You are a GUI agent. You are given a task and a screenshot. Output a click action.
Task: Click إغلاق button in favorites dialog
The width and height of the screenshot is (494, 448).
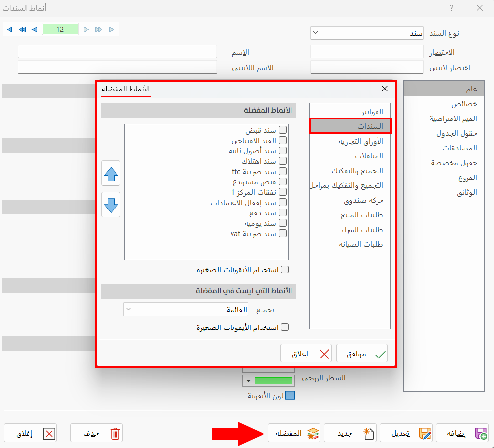click(x=306, y=354)
